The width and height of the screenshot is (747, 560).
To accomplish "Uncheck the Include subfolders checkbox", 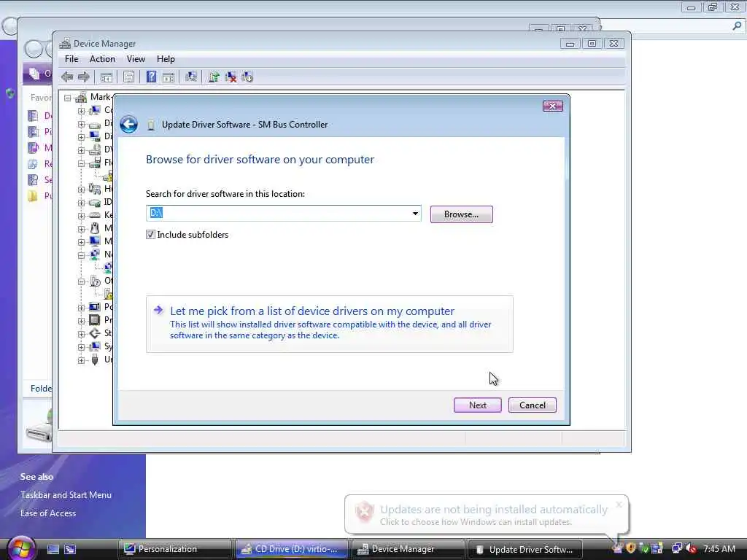I will [150, 234].
